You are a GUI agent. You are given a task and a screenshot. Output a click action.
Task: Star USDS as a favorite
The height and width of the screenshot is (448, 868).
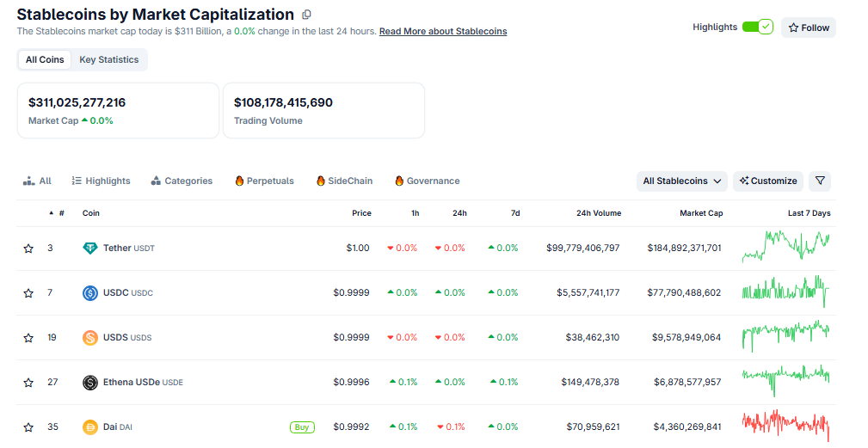[x=28, y=338]
